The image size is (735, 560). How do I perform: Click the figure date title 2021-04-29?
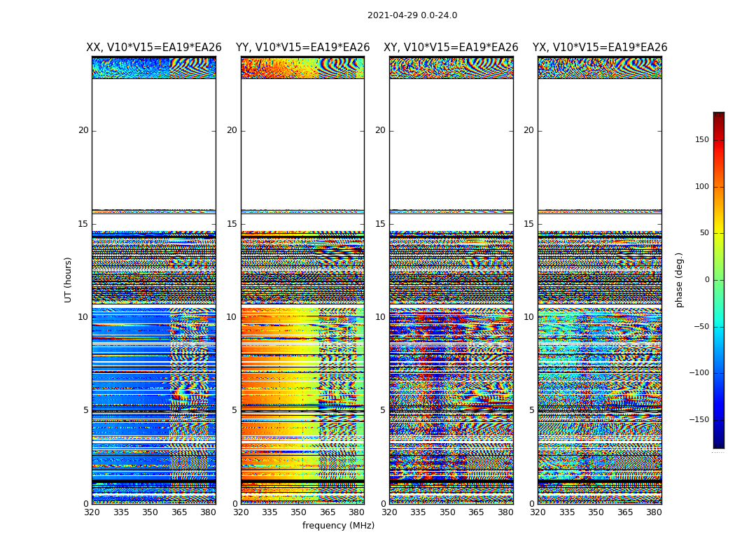[x=412, y=15]
